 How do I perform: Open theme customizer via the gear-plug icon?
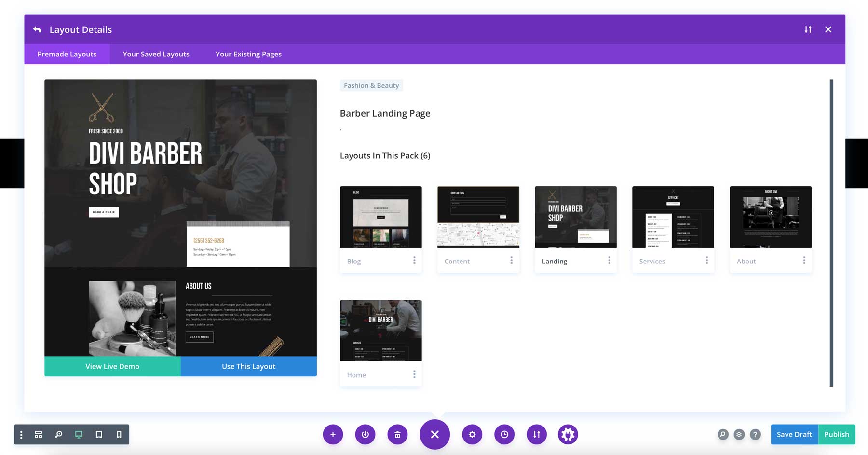pos(568,434)
